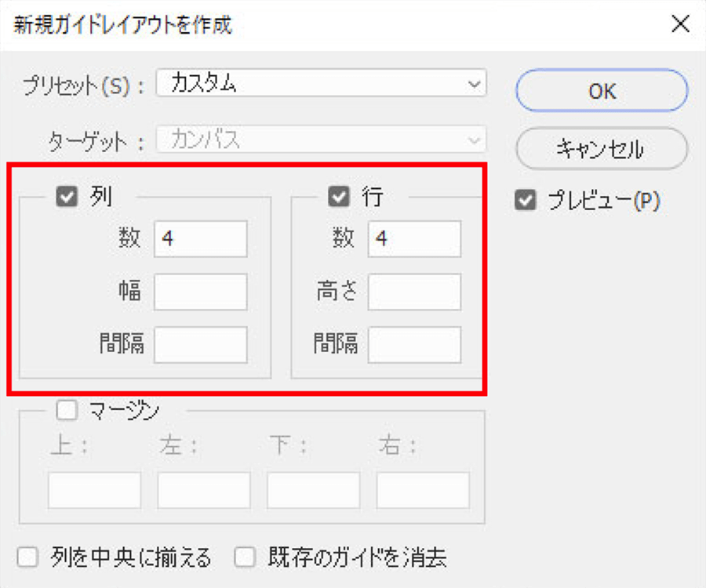Enable the マージン checkbox
The height and width of the screenshot is (588, 706).
pos(67,410)
